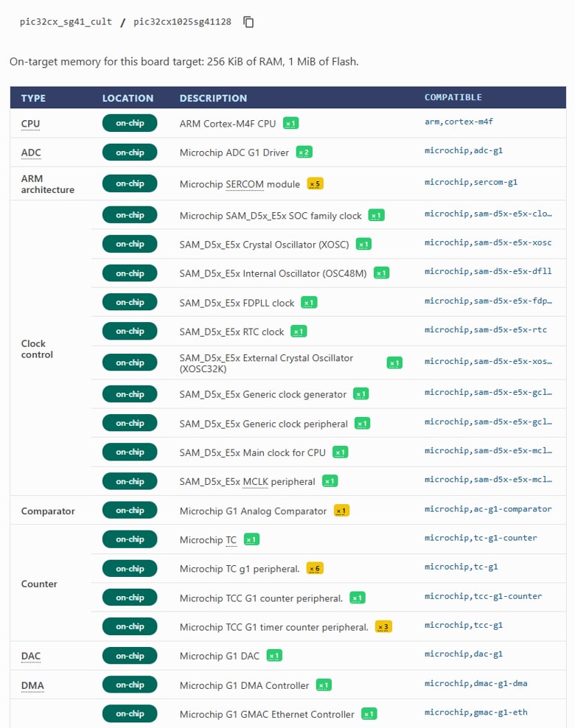Click the TYPE column header
This screenshot has width=575, height=728.
click(33, 98)
